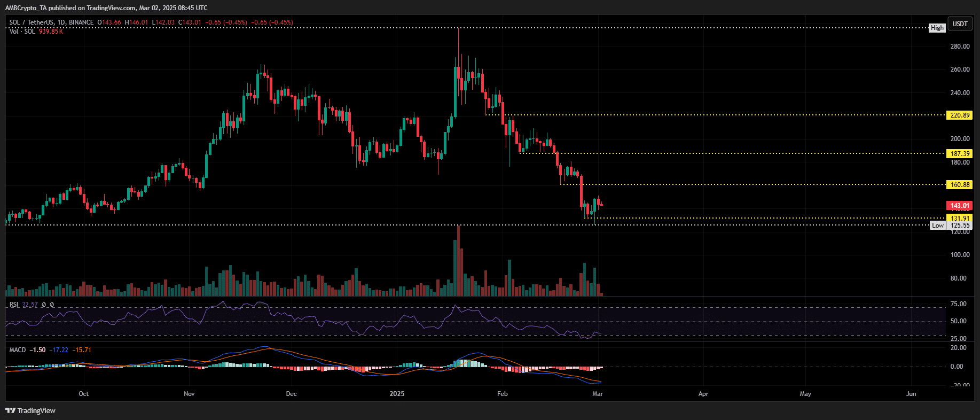Click the red 143.01 current price label

[960, 205]
